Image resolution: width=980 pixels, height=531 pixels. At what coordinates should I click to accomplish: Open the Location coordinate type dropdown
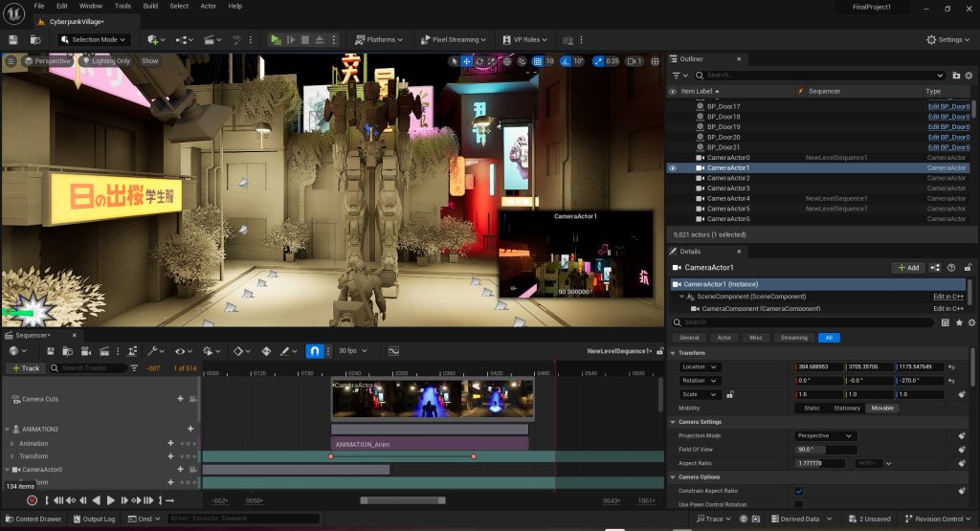click(x=699, y=366)
